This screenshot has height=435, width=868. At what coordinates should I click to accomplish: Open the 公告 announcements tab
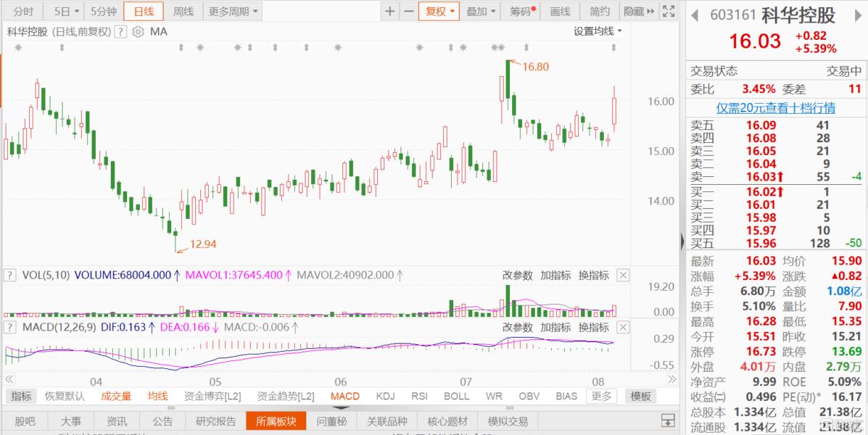pos(162,422)
